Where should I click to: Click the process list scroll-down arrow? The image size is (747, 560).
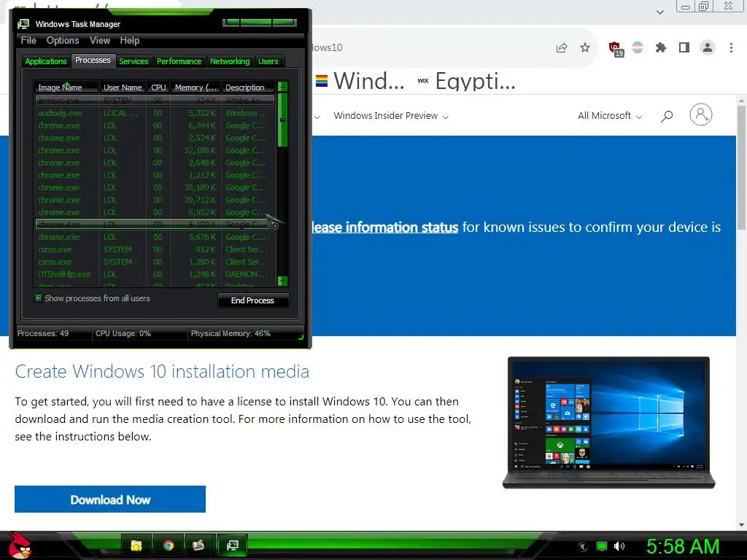(282, 281)
